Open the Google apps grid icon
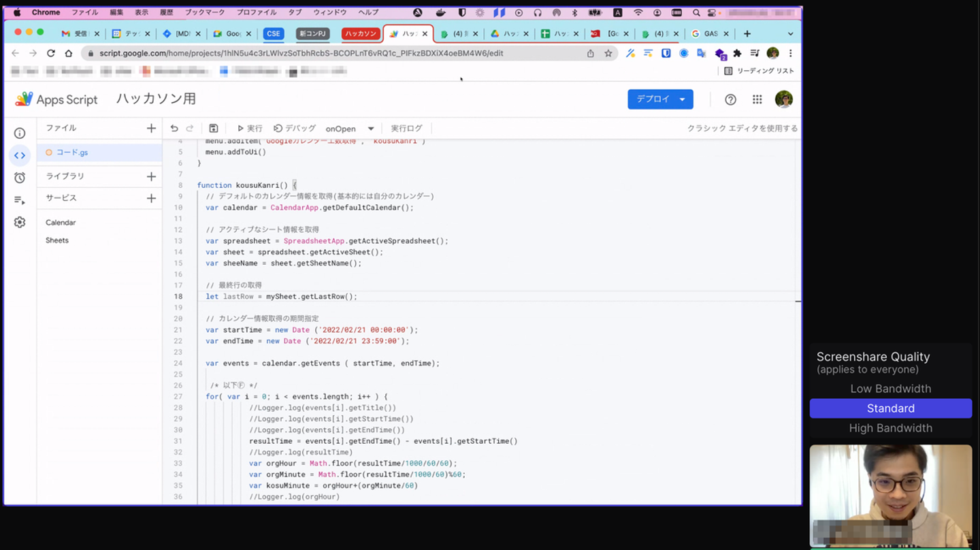 point(757,99)
